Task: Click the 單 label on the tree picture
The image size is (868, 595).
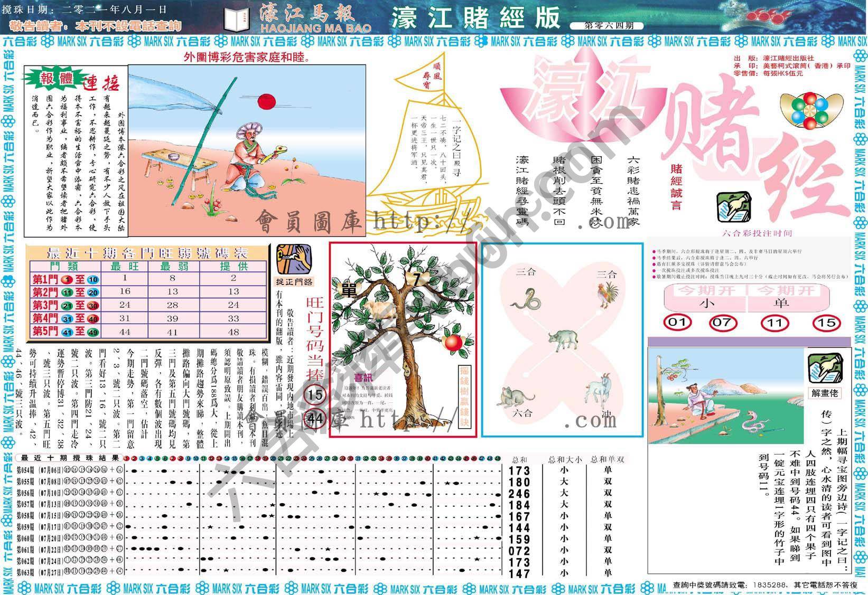Action: tap(348, 290)
